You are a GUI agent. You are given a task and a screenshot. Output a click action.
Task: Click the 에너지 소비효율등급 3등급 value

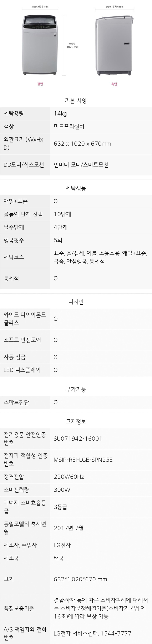pos(61,507)
